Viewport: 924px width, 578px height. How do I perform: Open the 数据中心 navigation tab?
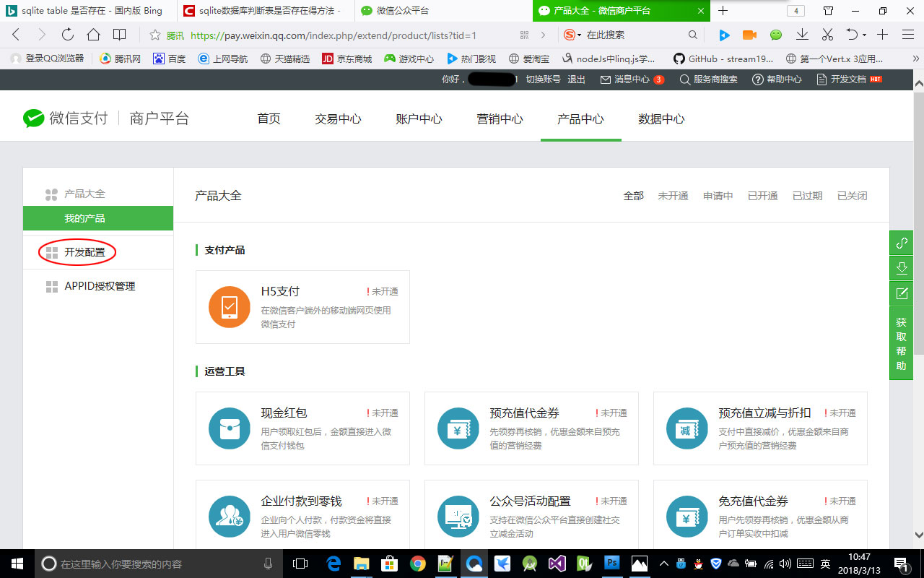tap(661, 119)
